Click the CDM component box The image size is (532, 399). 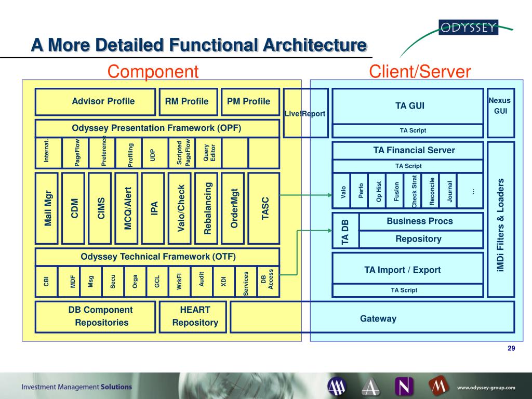tap(73, 208)
